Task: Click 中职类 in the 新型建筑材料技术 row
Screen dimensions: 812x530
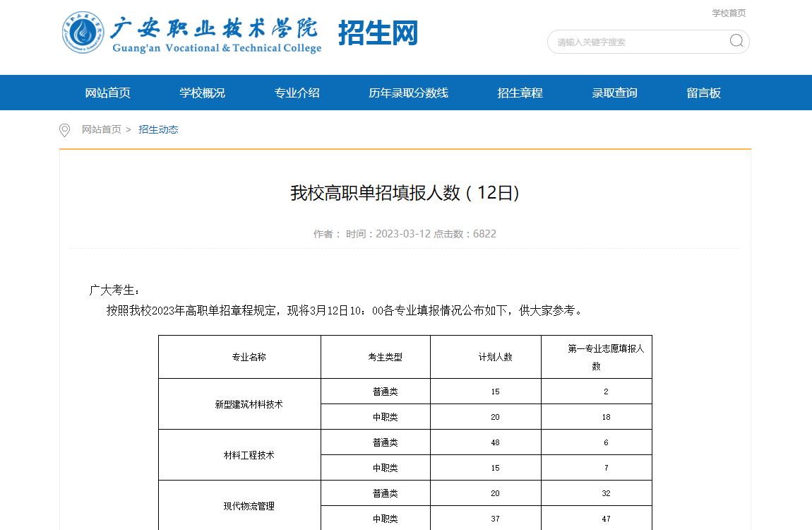Action: click(376, 417)
